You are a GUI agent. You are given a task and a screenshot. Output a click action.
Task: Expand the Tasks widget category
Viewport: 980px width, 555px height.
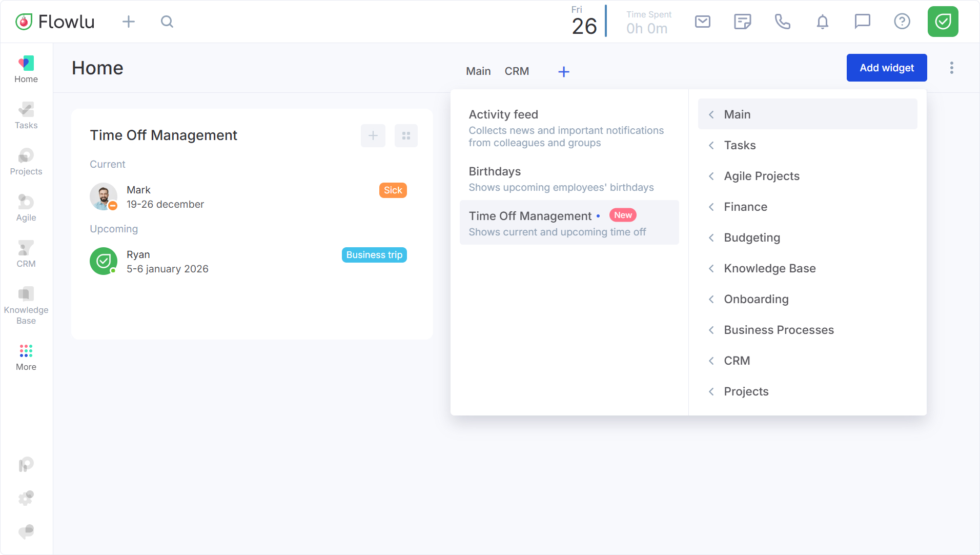(x=739, y=145)
